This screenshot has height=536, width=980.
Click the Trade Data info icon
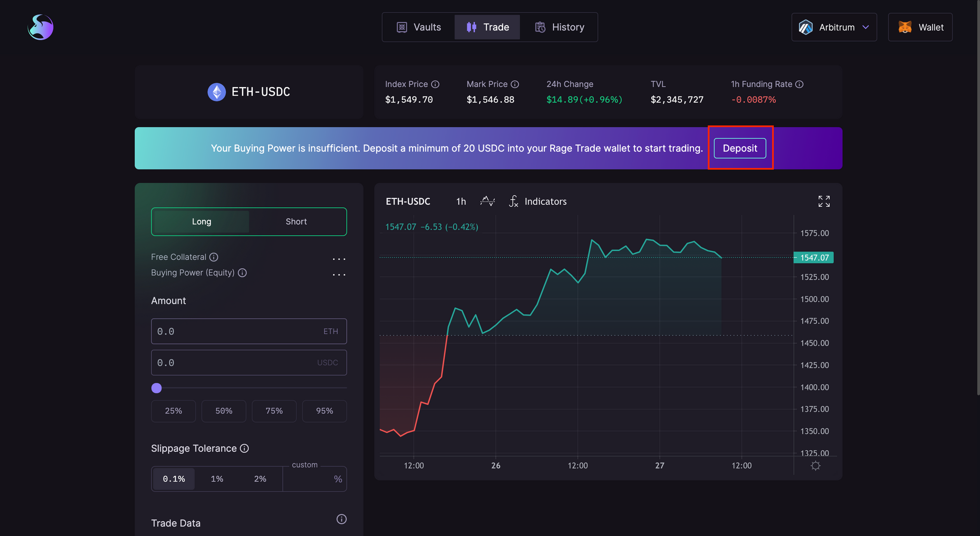coord(342,519)
